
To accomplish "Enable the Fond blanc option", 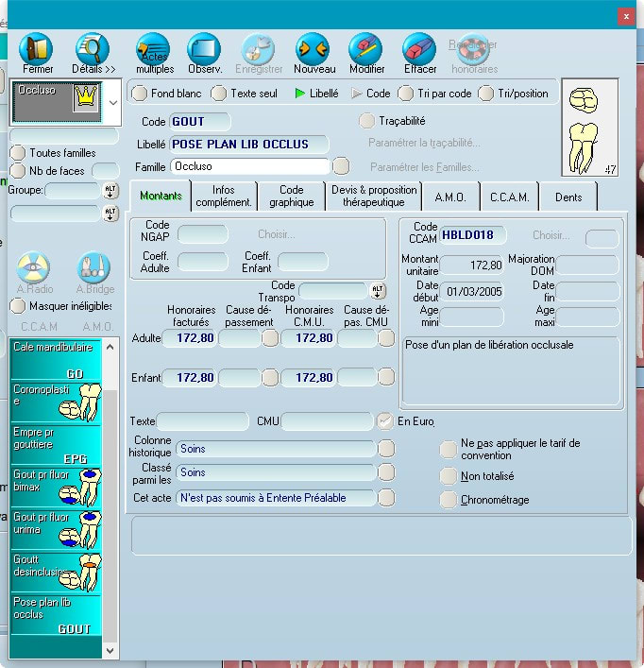I will coord(140,94).
